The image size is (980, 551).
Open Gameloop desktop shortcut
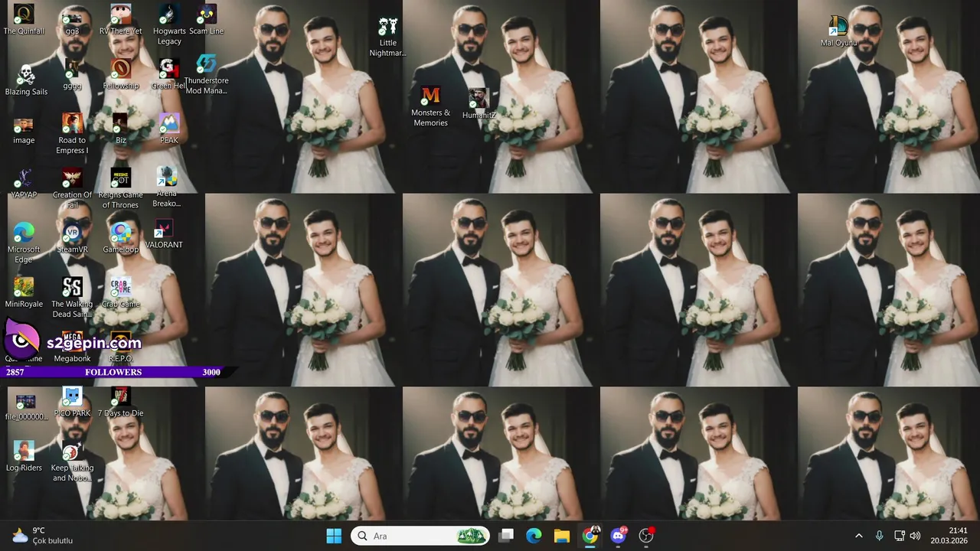pos(121,238)
